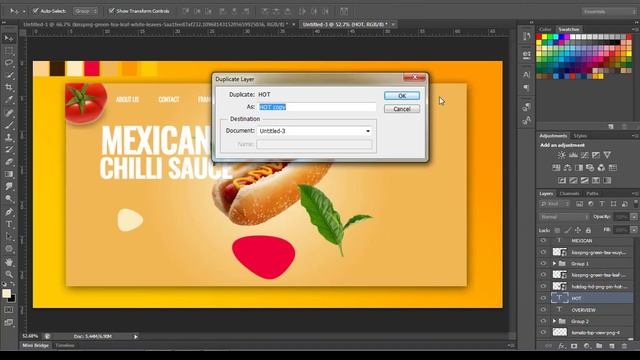Switch to the Channels tab
Screen dimensions: 640x360
569,193
